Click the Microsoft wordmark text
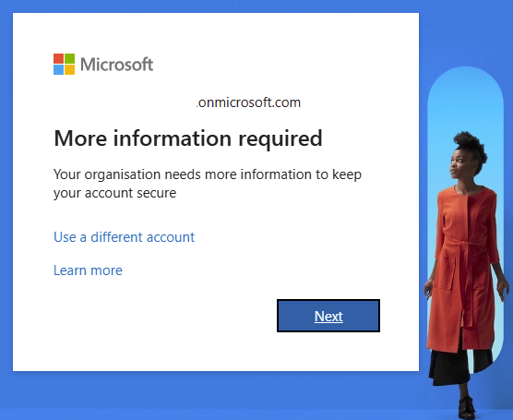The width and height of the screenshot is (513, 420). (117, 65)
